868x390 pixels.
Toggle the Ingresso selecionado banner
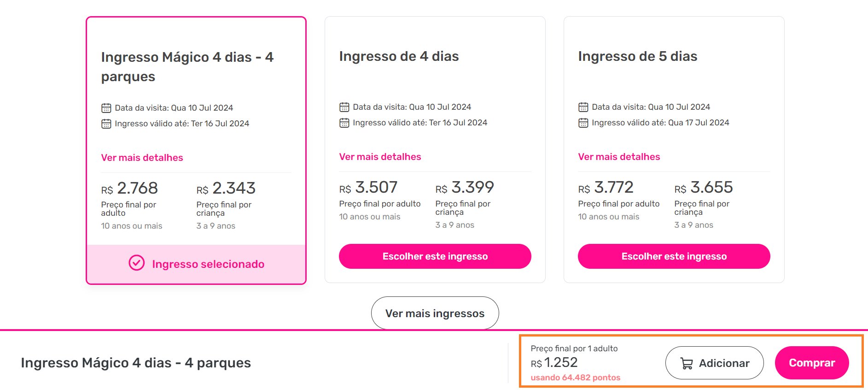[196, 264]
